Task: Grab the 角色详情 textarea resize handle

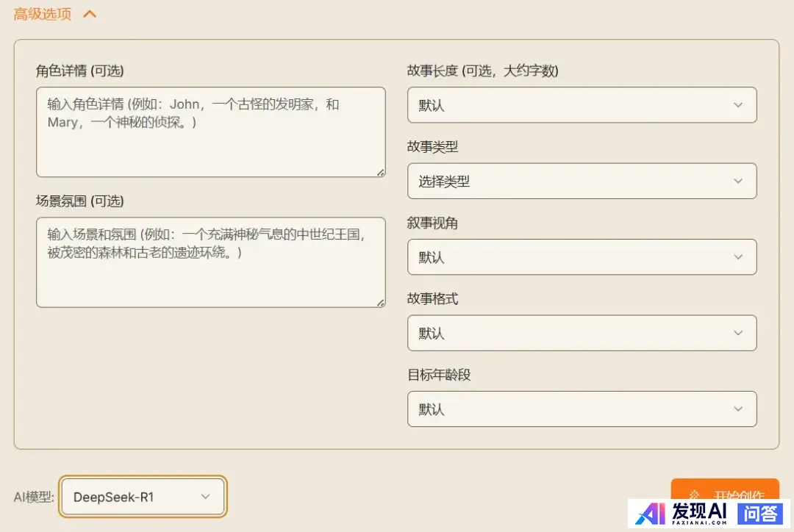Action: 381,173
